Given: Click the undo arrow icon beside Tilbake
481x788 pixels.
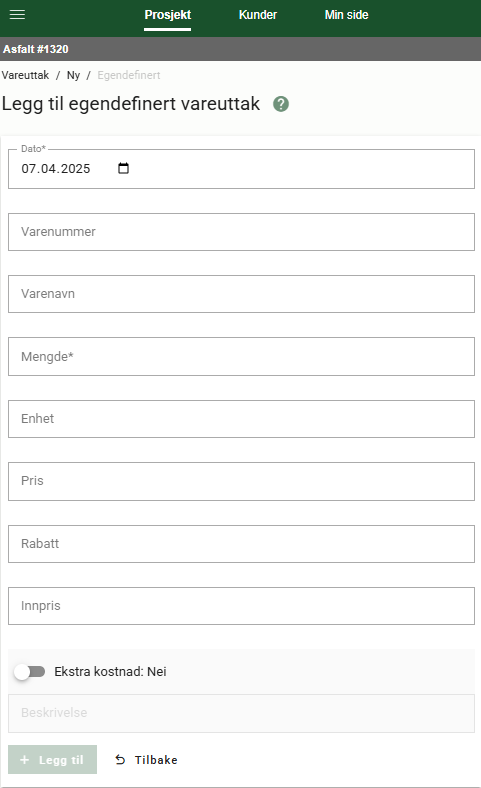Looking at the screenshot, I should (x=120, y=759).
